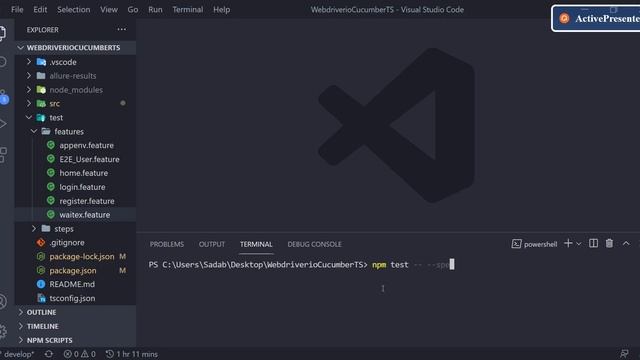This screenshot has height=360, width=640.
Task: Open login.feature file
Action: (82, 187)
